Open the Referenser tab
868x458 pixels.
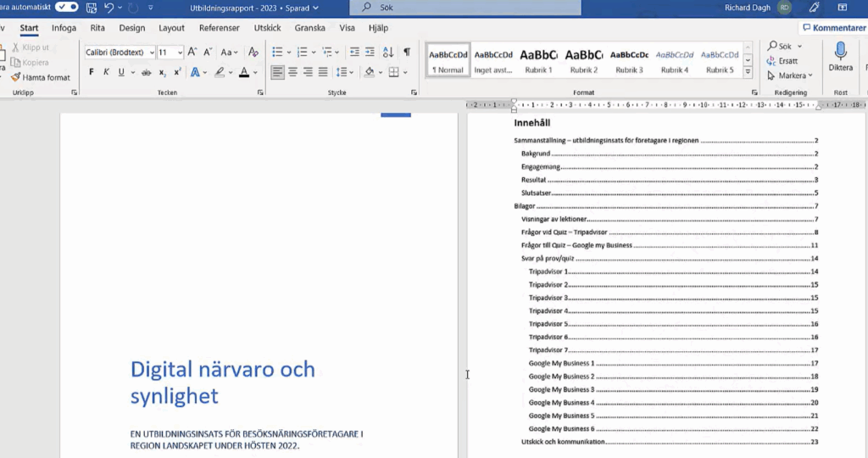pos(220,28)
